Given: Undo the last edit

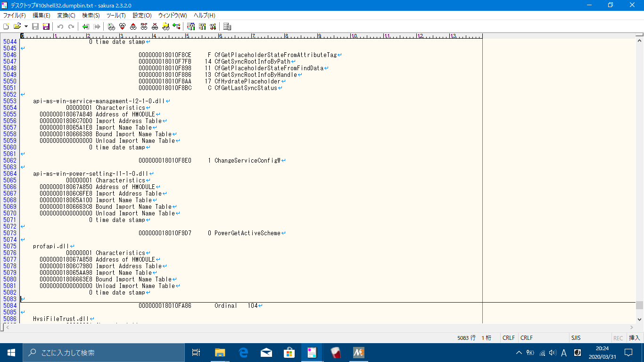Looking at the screenshot, I should click(x=60, y=26).
